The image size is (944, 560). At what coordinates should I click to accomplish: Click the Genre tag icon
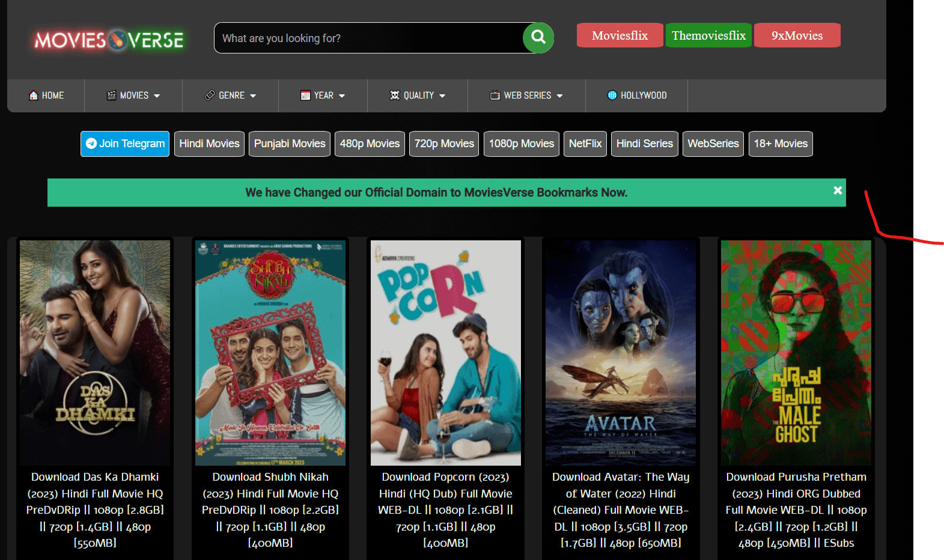coord(210,96)
